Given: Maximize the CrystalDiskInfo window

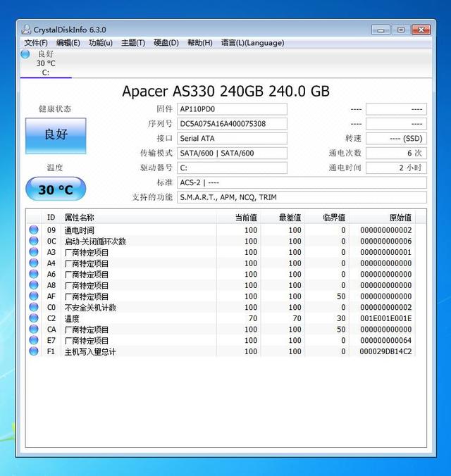Looking at the screenshot, I should [x=401, y=30].
